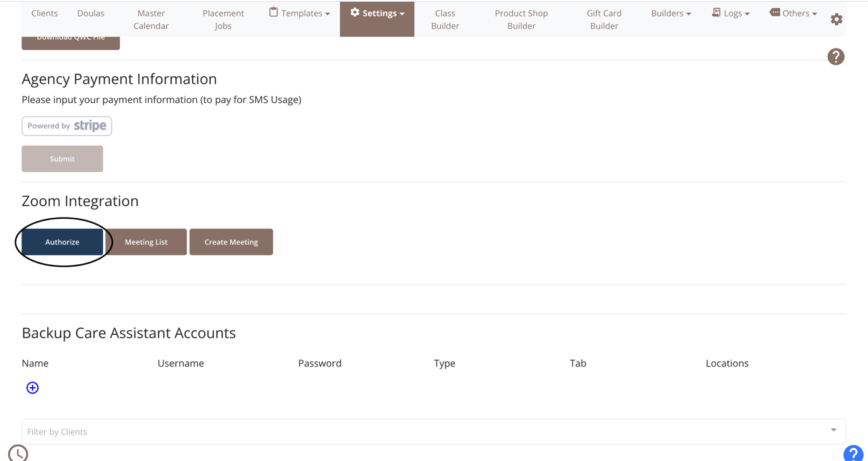Open the Builders dropdown
The width and height of the screenshot is (868, 461).
671,13
